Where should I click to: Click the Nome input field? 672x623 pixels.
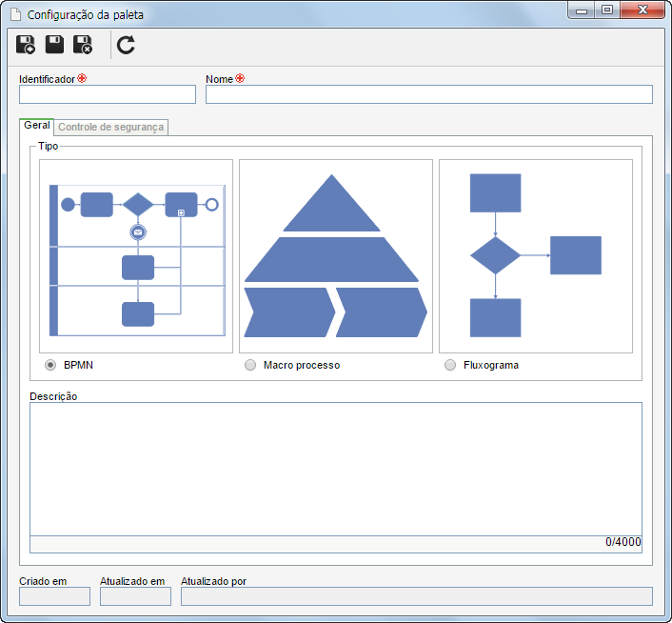(x=429, y=94)
